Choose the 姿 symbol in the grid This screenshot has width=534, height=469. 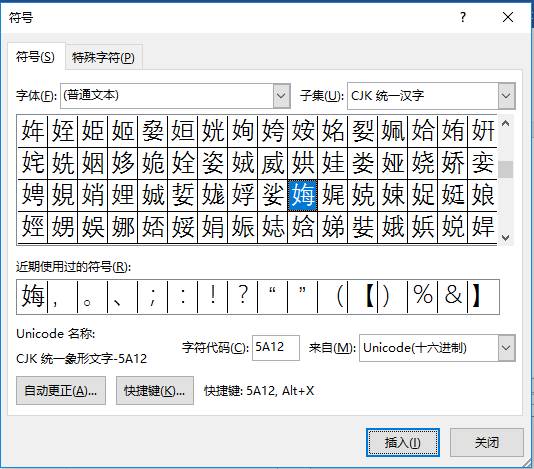coord(213,163)
